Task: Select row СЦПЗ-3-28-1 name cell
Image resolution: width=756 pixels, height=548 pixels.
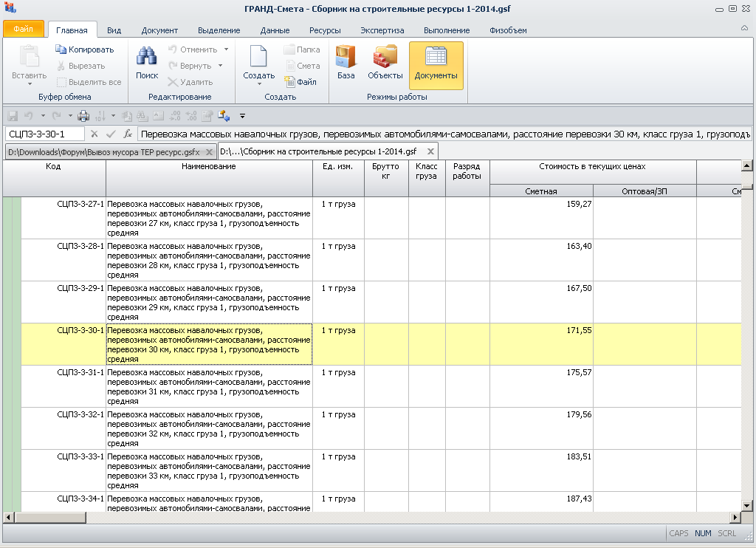Action: pyautogui.click(x=209, y=260)
